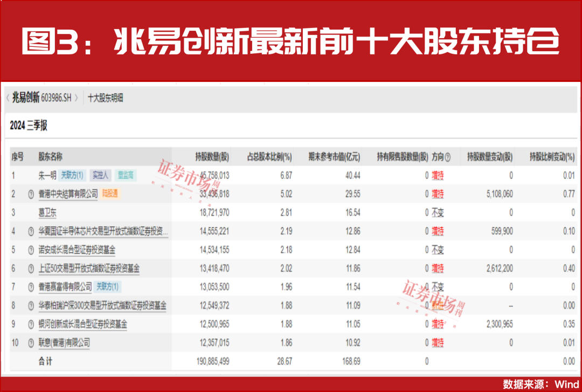The height and width of the screenshot is (392, 582).
Task: Click the help icon beside 方向 header
Action: (448, 158)
